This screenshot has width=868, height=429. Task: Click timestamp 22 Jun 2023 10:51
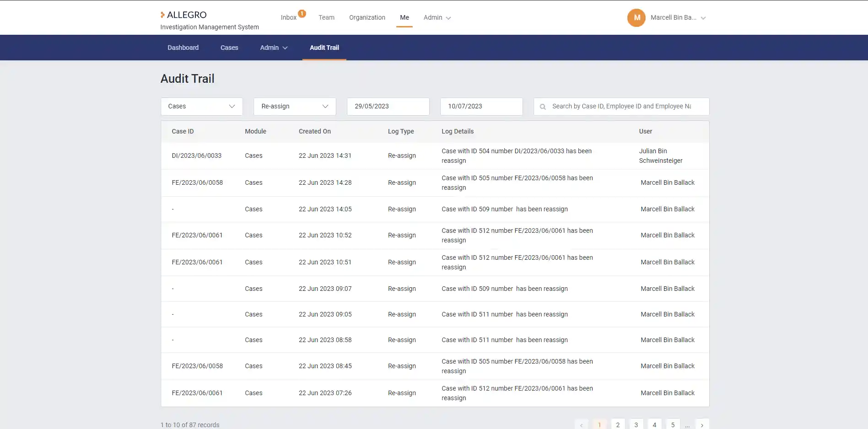pyautogui.click(x=325, y=263)
